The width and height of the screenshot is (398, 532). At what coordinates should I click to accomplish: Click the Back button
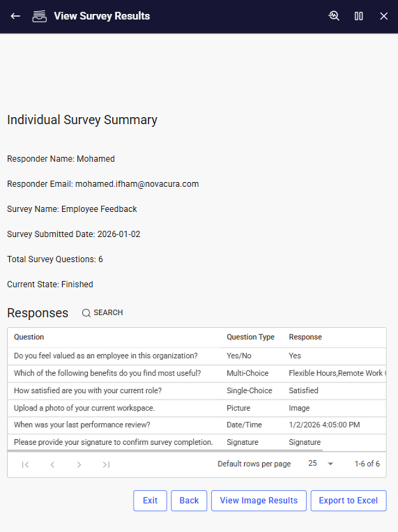[x=189, y=501]
